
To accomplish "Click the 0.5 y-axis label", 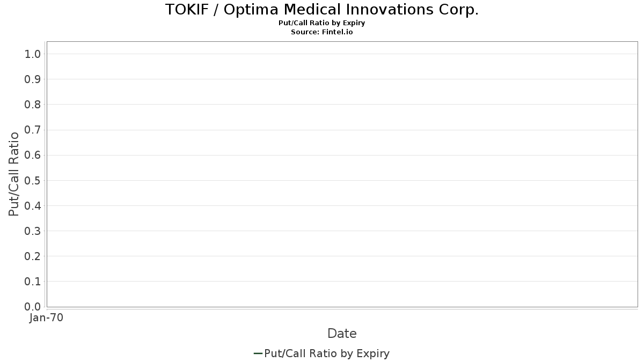I will coord(33,180).
